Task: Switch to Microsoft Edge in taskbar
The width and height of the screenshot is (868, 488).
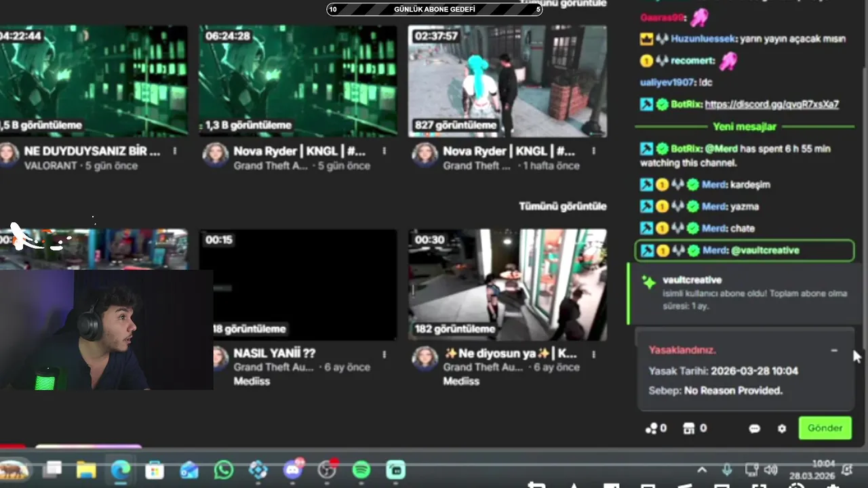Action: (121, 470)
